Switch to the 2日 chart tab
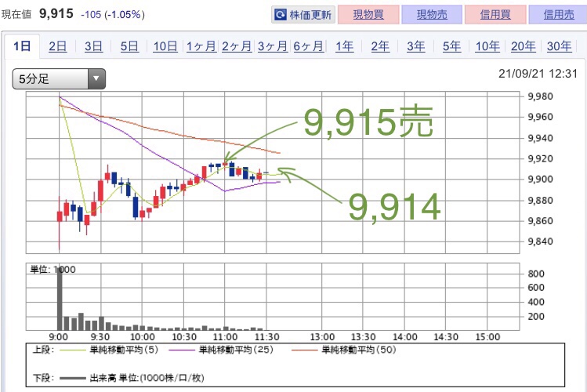 pos(57,46)
